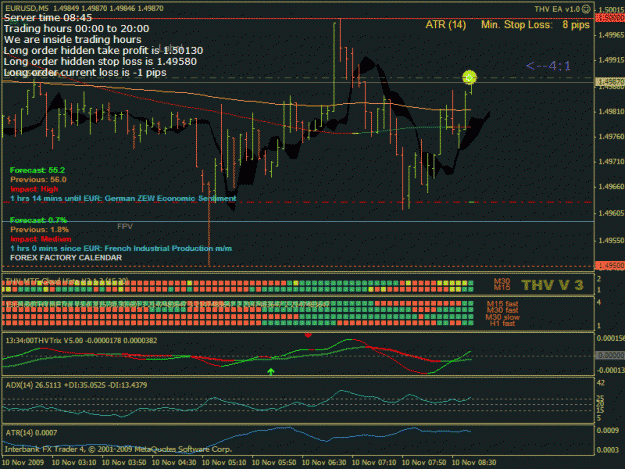
Task: Select the '<--4:1' ratio label
Action: 548,66
